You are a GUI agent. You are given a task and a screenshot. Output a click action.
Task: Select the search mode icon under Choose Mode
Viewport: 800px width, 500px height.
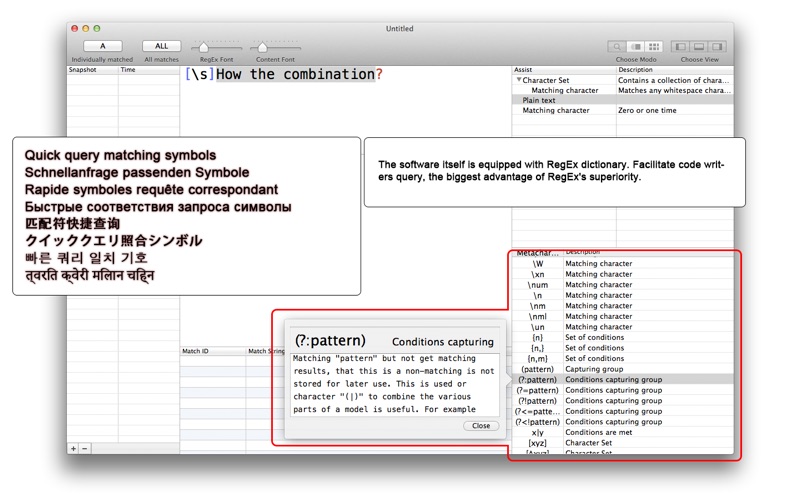tap(617, 46)
